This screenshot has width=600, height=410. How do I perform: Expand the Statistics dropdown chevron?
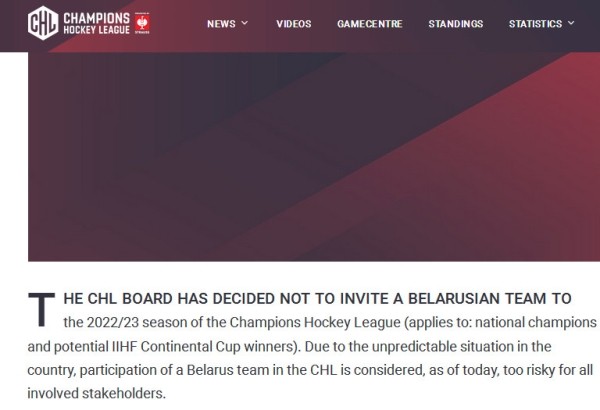point(571,23)
